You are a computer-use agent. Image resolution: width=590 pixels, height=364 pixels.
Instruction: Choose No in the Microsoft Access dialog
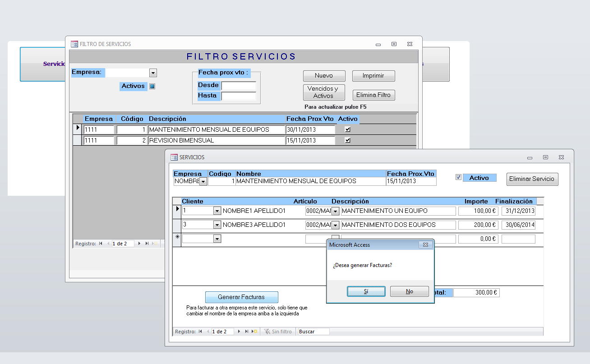[x=409, y=291]
